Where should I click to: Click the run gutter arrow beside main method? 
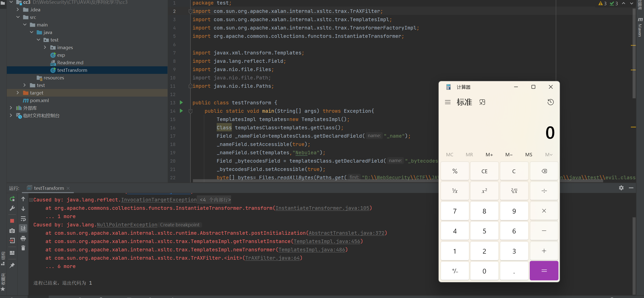181,111
